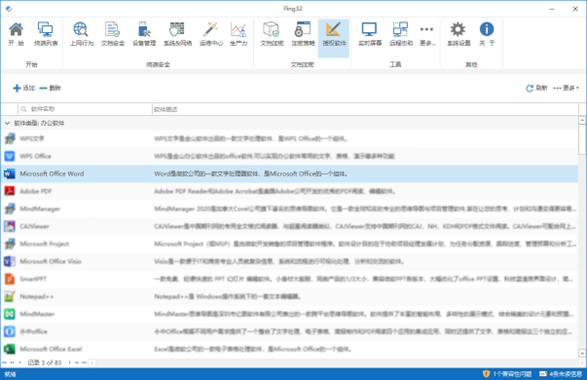
Task: Click the vertical scrollbar up arrow
Action: 582,120
